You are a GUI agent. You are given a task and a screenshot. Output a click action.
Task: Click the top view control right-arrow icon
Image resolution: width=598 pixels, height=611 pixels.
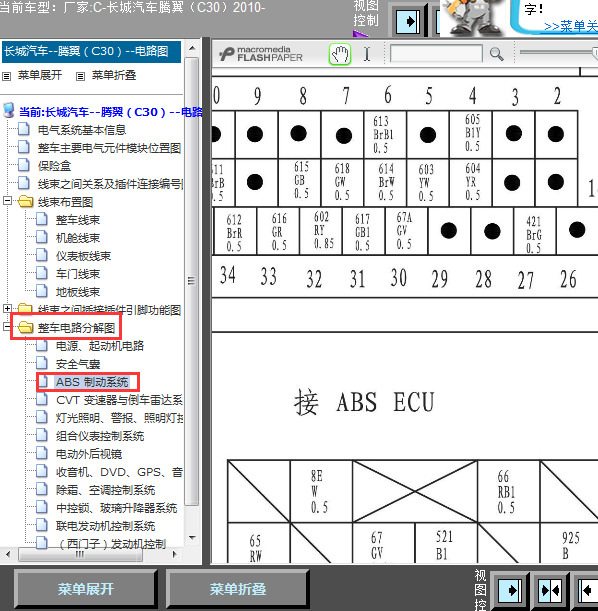(x=408, y=21)
